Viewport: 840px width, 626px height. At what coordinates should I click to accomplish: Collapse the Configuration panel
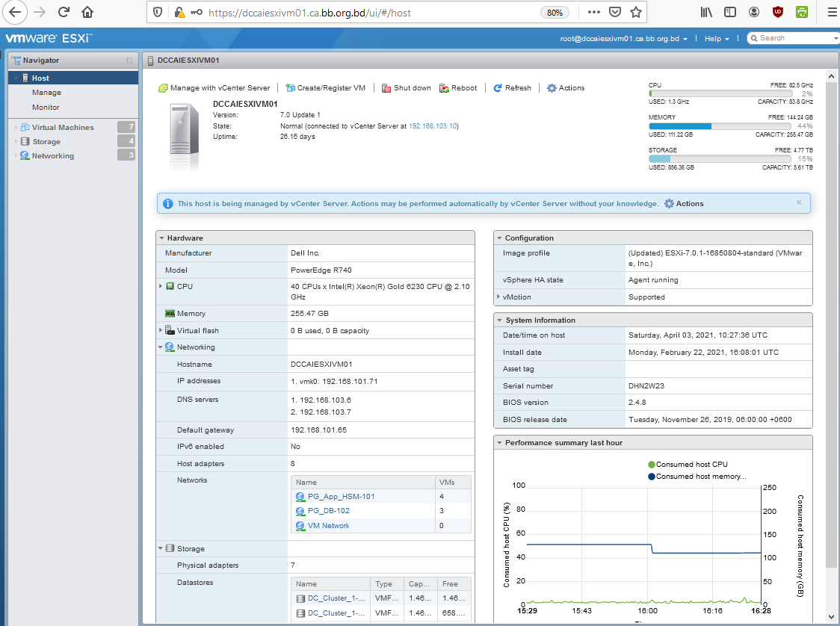pos(499,238)
